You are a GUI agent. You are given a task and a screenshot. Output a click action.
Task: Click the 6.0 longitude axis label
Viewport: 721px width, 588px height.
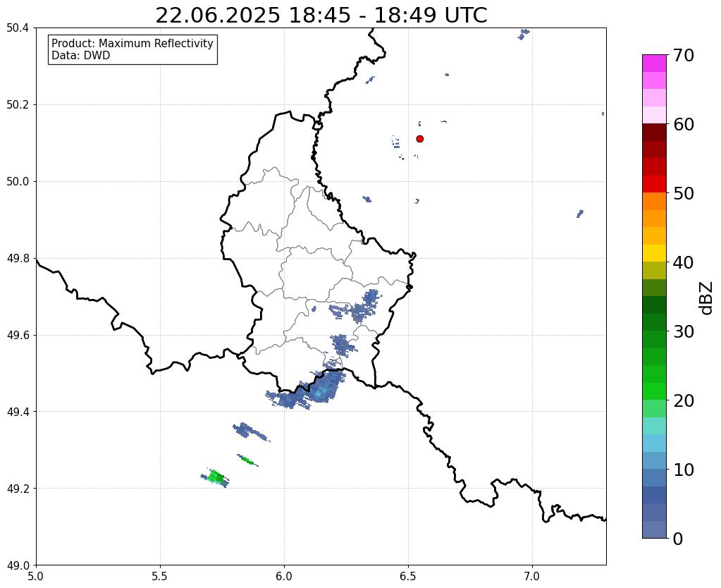tap(284, 576)
